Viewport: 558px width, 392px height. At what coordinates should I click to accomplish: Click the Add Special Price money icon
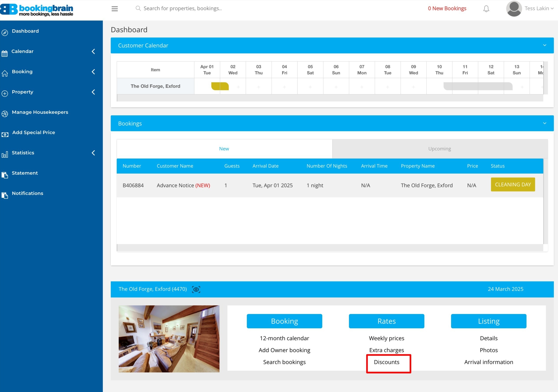tap(5, 134)
